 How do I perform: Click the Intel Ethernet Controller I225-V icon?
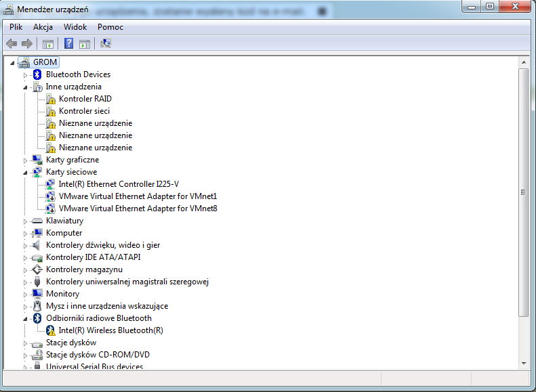click(50, 184)
